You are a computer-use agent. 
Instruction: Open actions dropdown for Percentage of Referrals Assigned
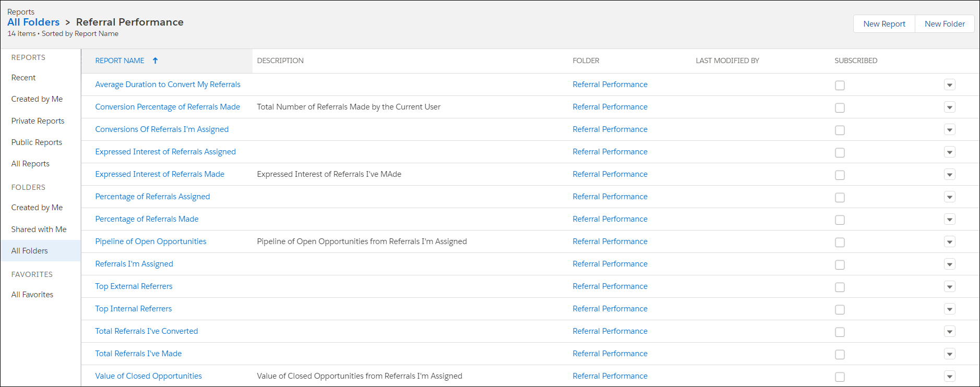(950, 197)
